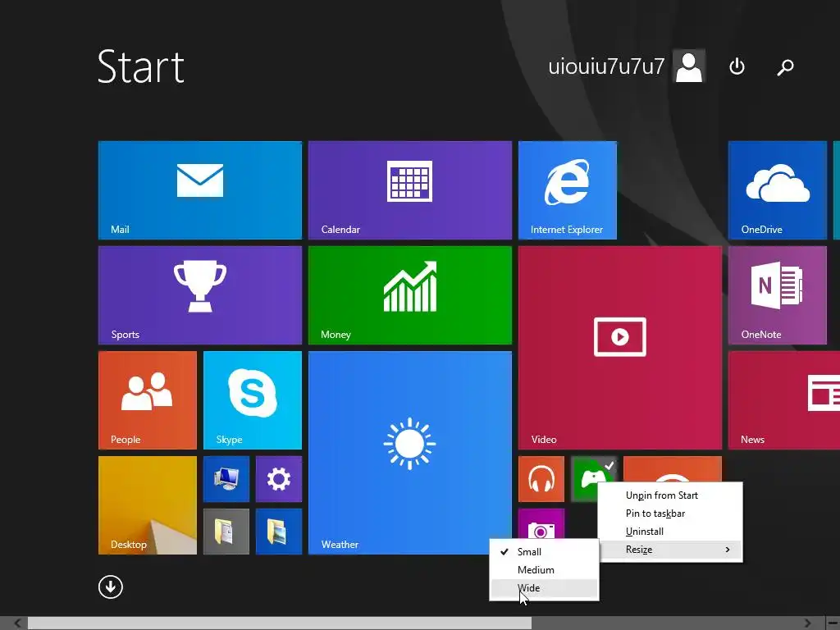Image resolution: width=840 pixels, height=630 pixels.
Task: Open the OneNote tile
Action: 778,295
